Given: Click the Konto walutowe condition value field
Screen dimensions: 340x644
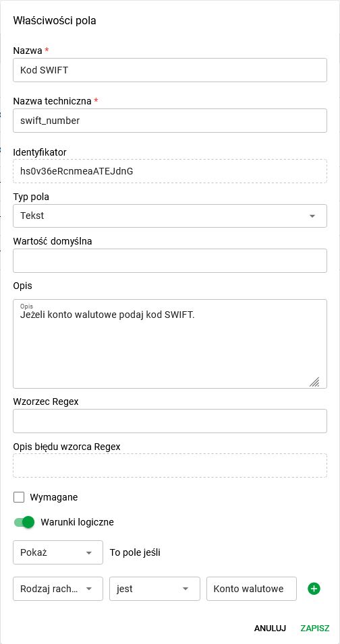Looking at the screenshot, I should [251, 589].
